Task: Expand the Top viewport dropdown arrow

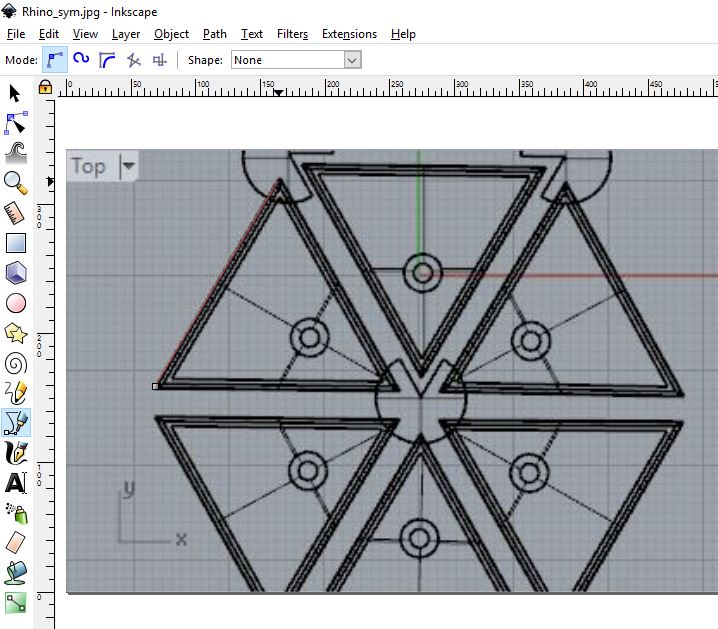Action: (x=128, y=165)
